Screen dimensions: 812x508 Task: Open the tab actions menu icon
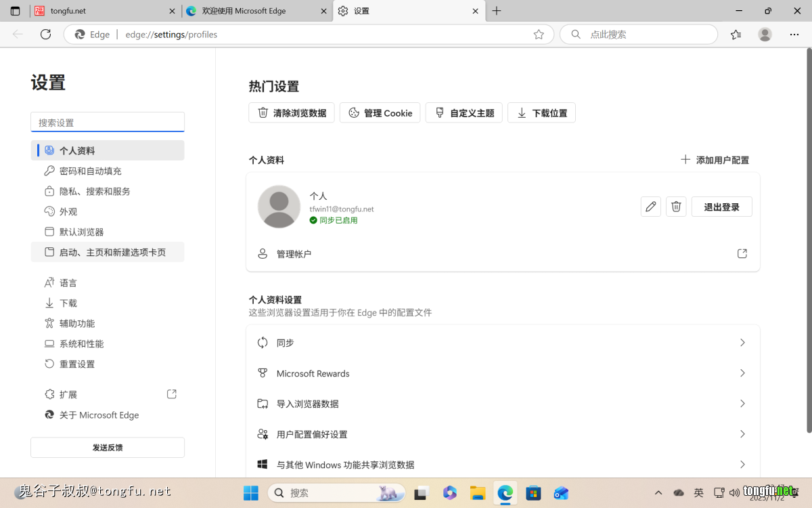(15, 11)
